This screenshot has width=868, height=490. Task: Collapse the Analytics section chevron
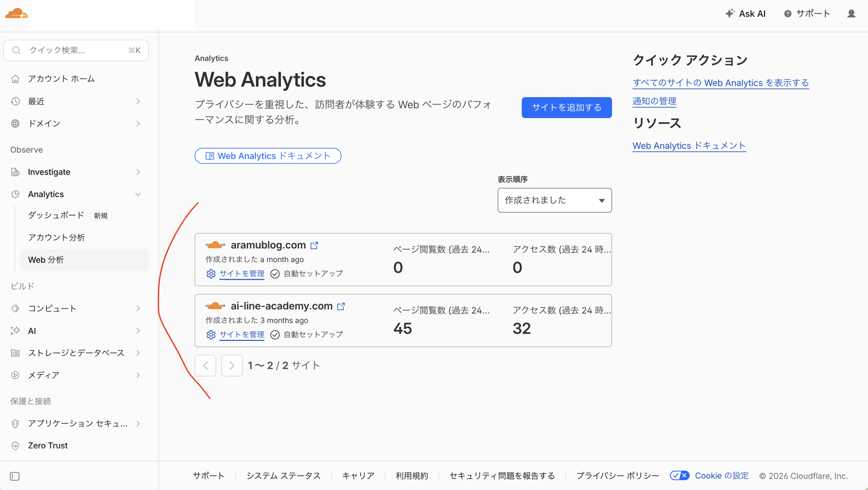pyautogui.click(x=138, y=194)
